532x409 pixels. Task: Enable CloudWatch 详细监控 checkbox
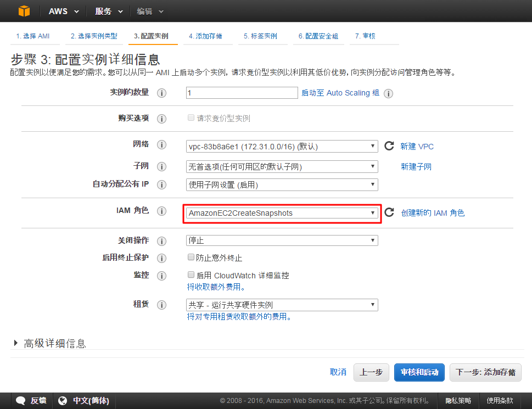tap(191, 274)
